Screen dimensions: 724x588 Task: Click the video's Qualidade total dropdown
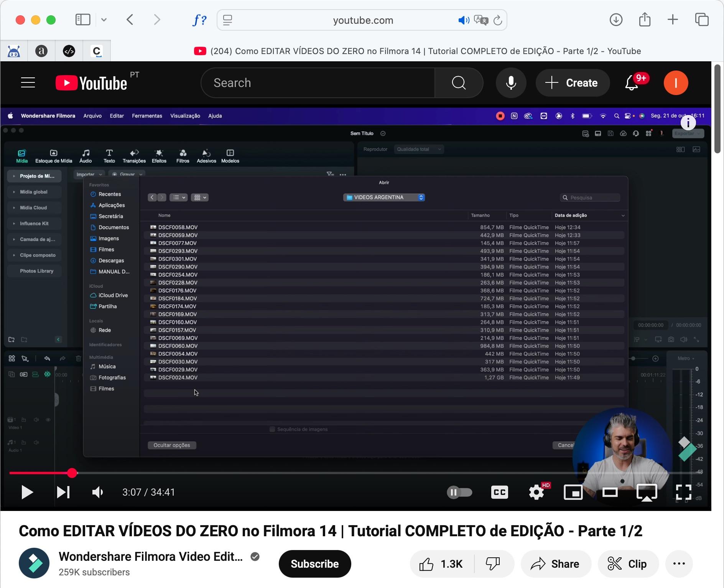pos(418,149)
